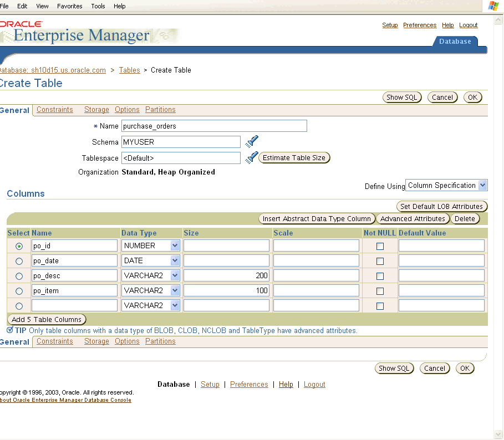Open the Data Type dropdown for po_id
This screenshot has width=504, height=440.
(175, 245)
